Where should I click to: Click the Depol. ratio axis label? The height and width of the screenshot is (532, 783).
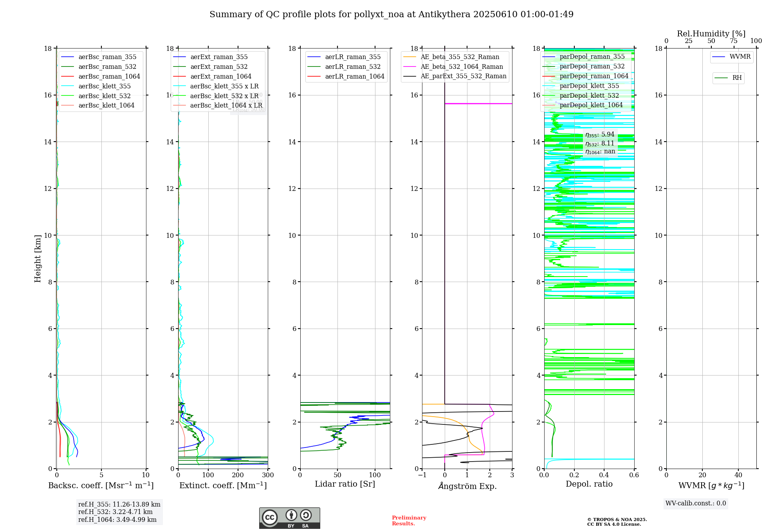pos(589,484)
